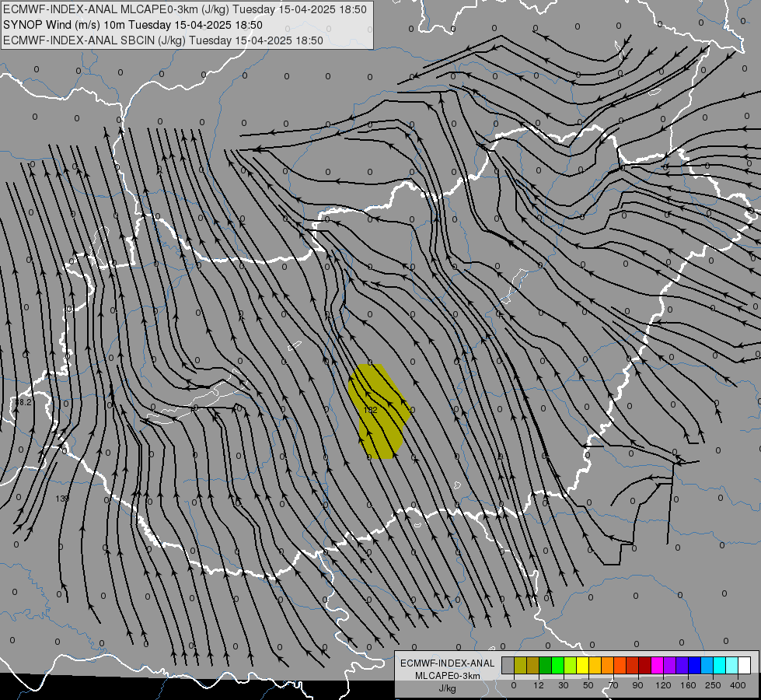Viewport: 761px width, 700px height.
Task: Click the 132 value inside the olive area
Action: point(370,410)
